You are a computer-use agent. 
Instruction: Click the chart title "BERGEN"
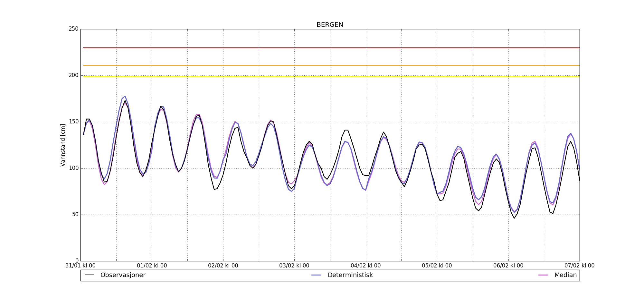pos(330,25)
